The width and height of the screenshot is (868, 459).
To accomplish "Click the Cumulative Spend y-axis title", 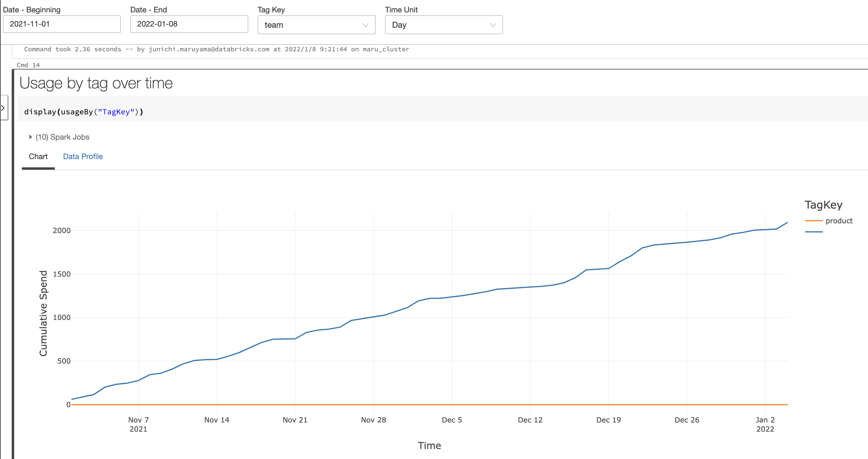I will click(x=43, y=313).
